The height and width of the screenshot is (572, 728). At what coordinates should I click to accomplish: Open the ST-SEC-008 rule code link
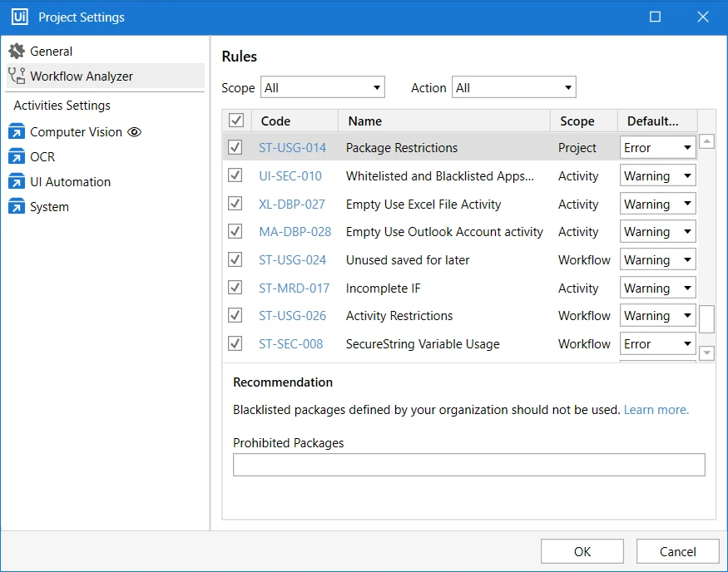290,343
